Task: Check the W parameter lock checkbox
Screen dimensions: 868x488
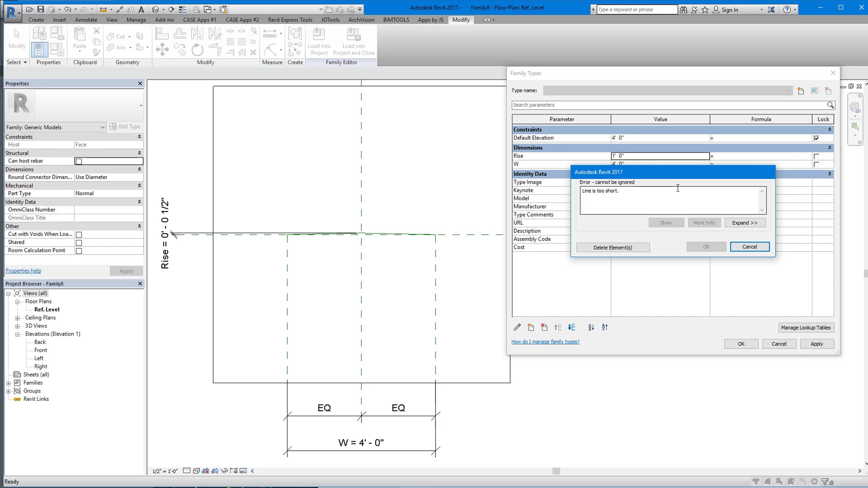Action: coord(816,164)
